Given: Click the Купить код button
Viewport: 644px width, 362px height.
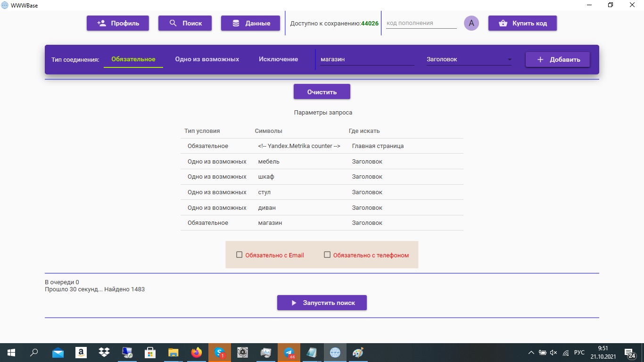Looking at the screenshot, I should click(x=522, y=23).
